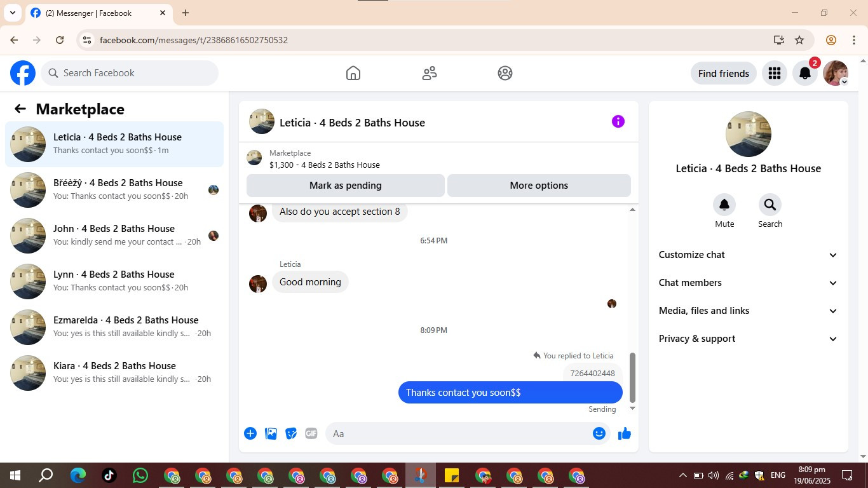
Task: Click More options button
Action: [x=539, y=186]
